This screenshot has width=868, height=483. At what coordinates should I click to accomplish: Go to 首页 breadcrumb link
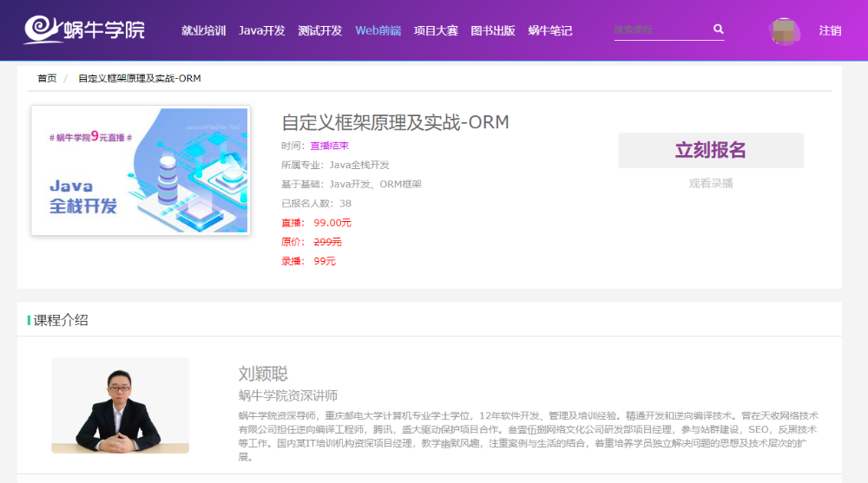[47, 78]
